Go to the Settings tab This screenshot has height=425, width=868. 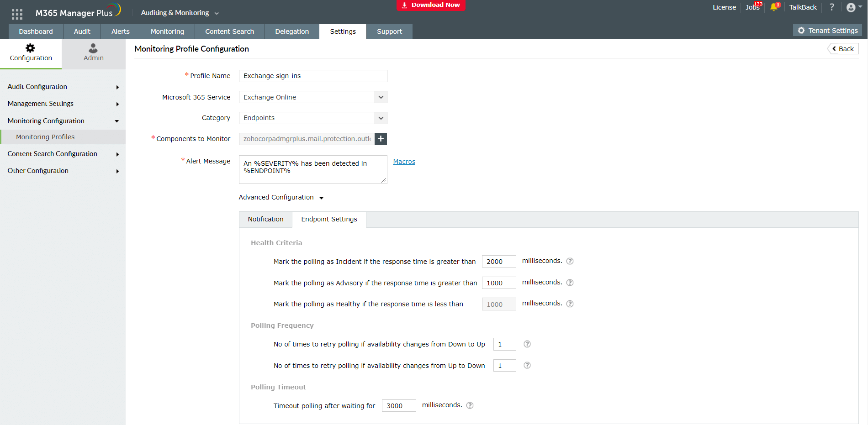pyautogui.click(x=343, y=31)
